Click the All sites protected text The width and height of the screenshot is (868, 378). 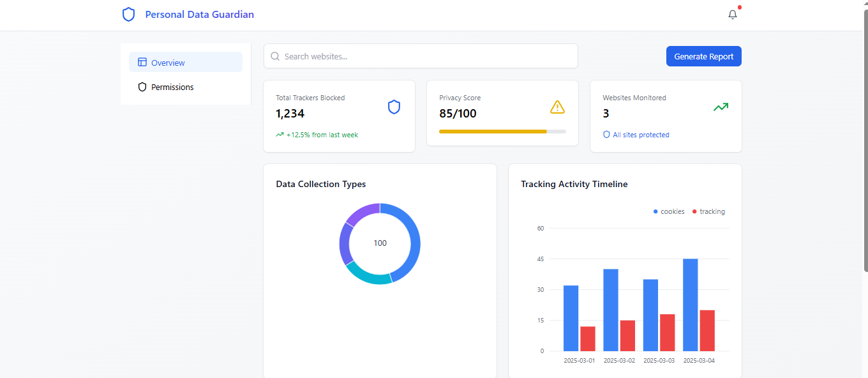point(641,135)
